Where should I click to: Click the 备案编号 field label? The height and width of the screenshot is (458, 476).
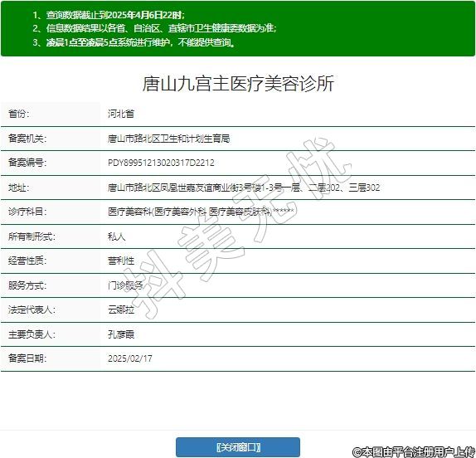[x=27, y=163]
